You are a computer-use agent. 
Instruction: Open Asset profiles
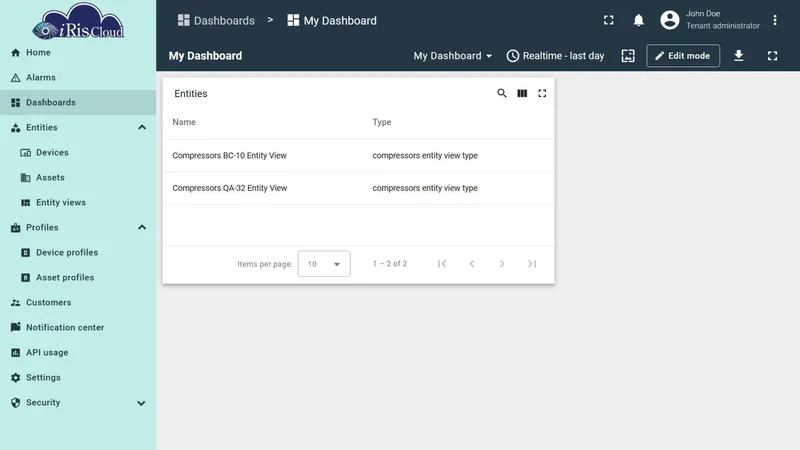(78, 278)
